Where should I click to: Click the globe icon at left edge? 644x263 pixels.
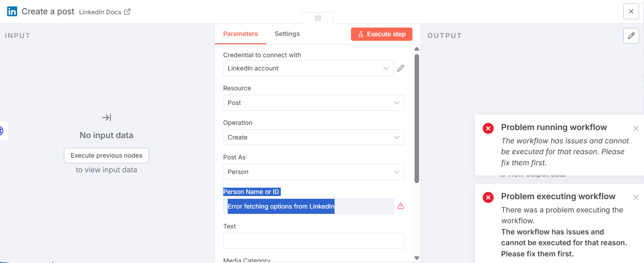(x=2, y=131)
